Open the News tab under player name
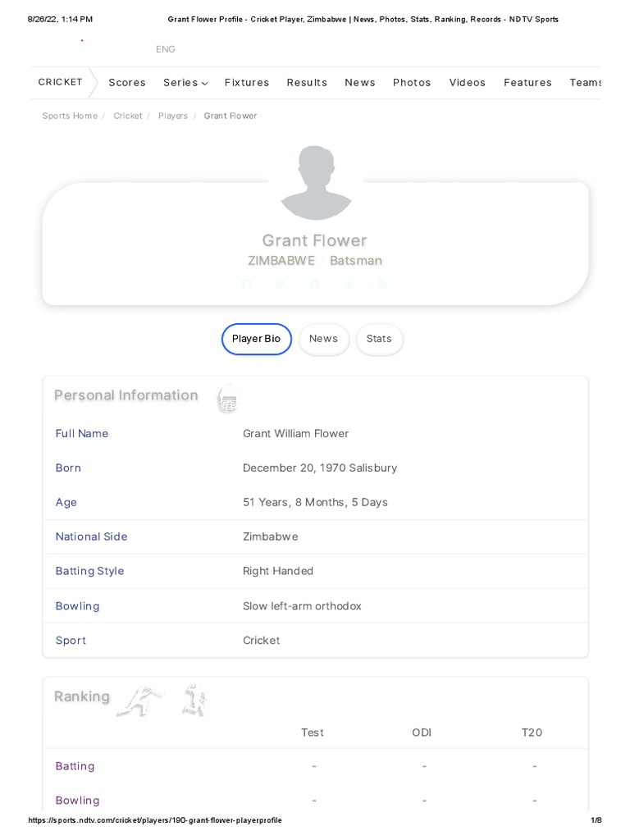Viewport: 630px width, 840px height. tap(323, 339)
